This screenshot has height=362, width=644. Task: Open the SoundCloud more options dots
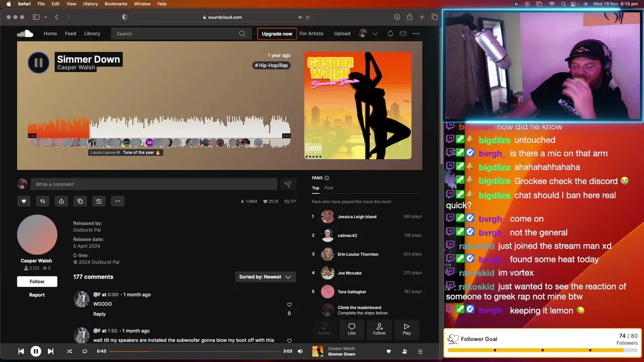416,34
